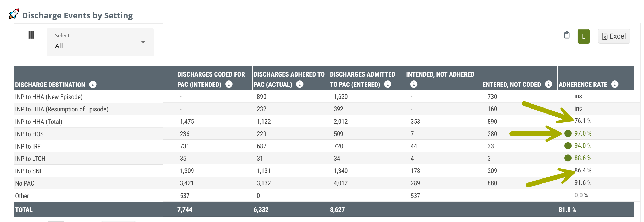Screen dimensions: 644x222
Task: Show info for Entered, Not Coded
Action: pos(548,84)
